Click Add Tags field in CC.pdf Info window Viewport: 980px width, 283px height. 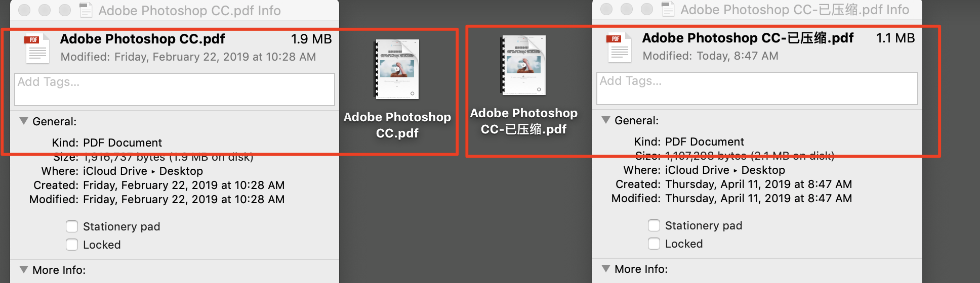[175, 89]
